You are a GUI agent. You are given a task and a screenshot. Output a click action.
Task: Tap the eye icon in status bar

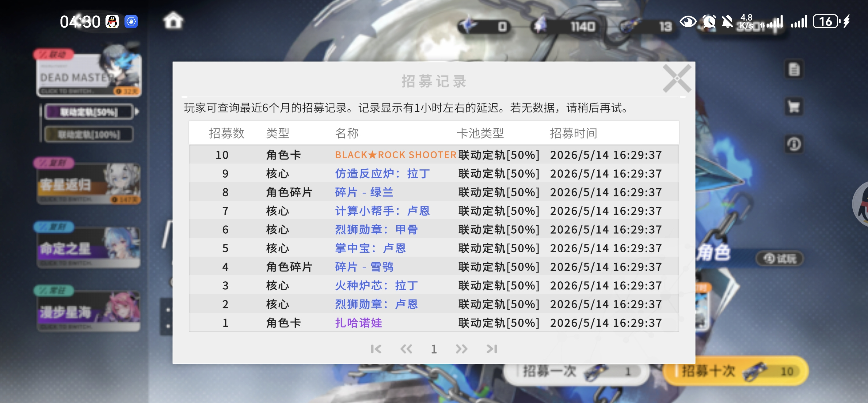point(688,22)
